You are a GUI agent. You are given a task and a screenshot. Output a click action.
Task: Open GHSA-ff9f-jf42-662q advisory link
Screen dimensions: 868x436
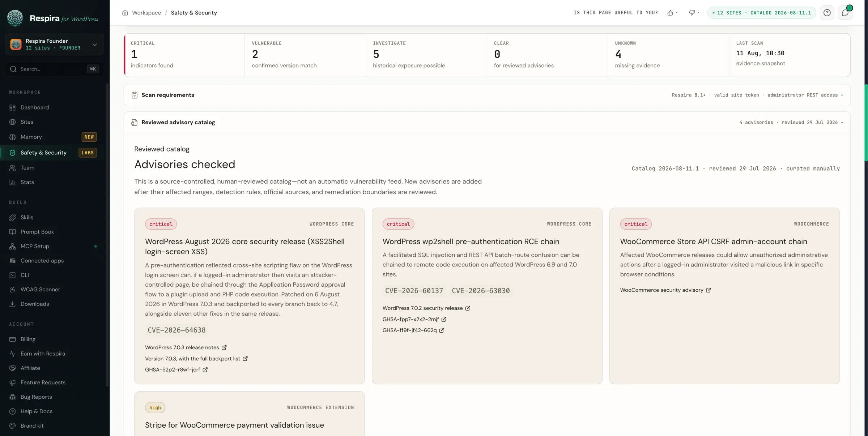pos(413,330)
